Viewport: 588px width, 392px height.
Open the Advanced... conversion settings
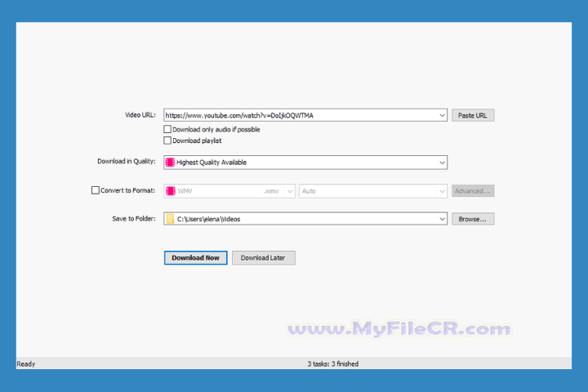pyautogui.click(x=473, y=191)
